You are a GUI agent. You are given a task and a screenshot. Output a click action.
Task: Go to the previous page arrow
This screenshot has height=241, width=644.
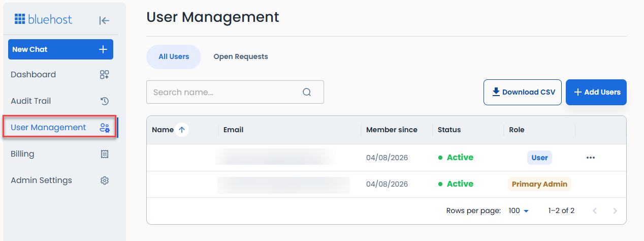click(595, 211)
